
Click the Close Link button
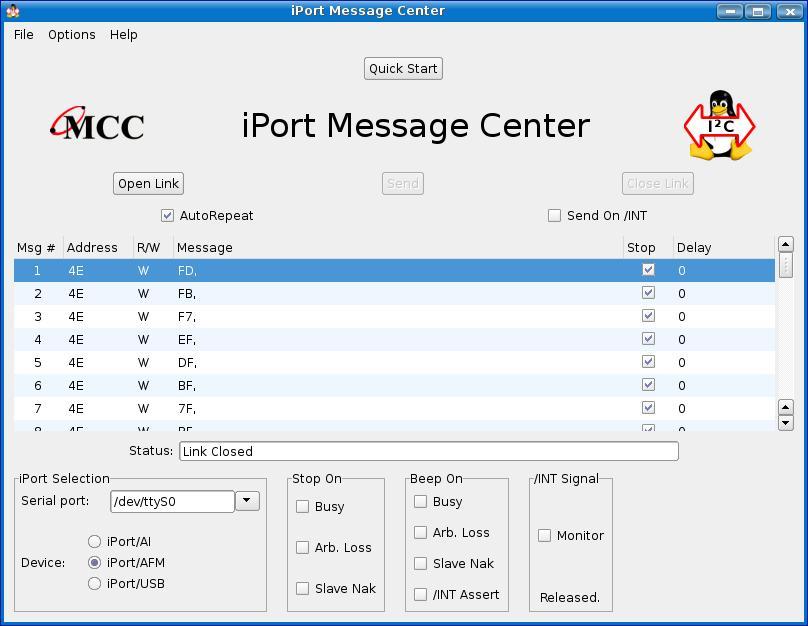(658, 183)
